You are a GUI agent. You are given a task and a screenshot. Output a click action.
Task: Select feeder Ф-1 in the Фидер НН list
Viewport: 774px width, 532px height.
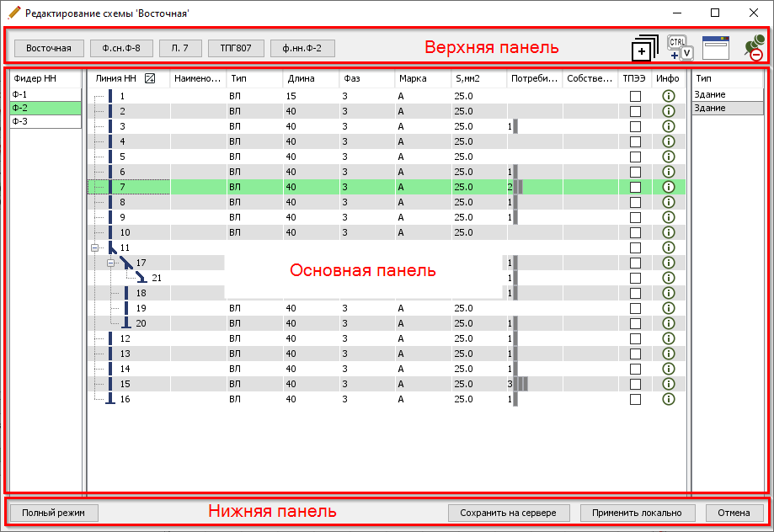coord(45,95)
